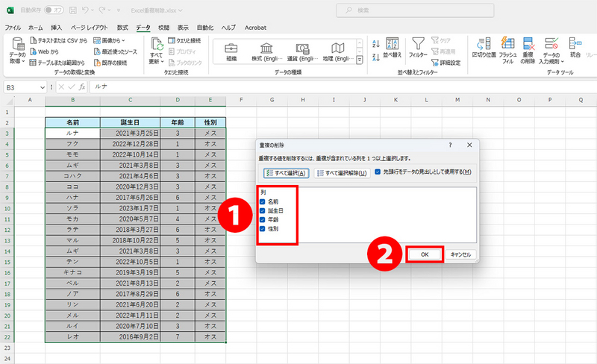
Task: Select the Organization (組織) data type
Action: click(x=231, y=51)
